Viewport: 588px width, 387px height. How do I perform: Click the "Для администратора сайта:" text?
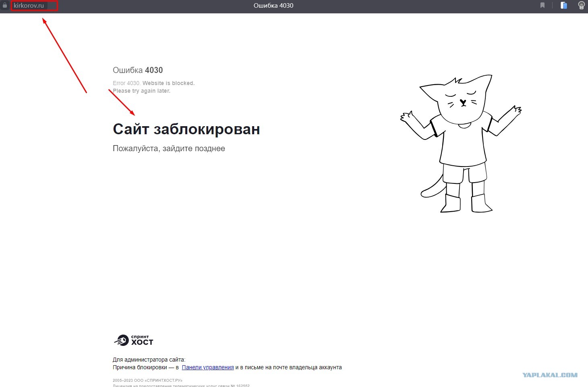coord(149,360)
